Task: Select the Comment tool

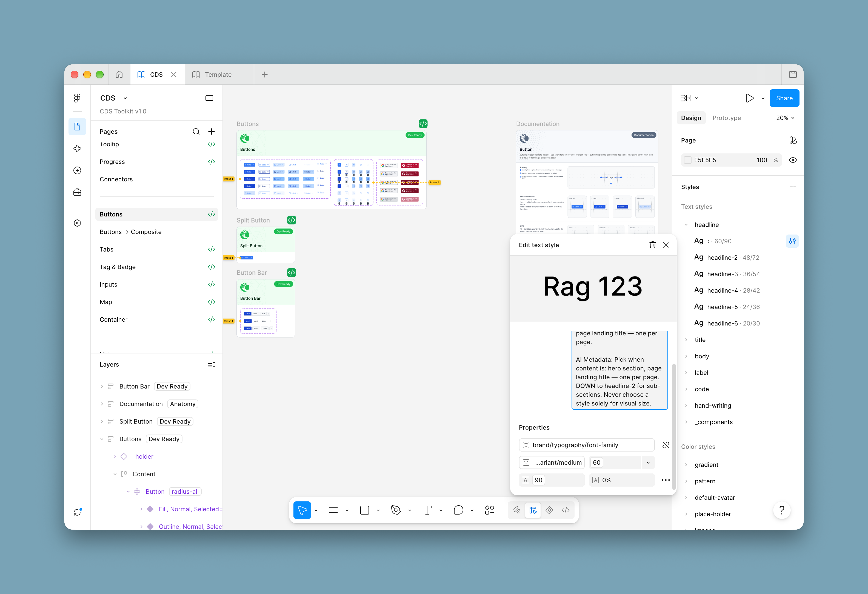Action: point(458,510)
